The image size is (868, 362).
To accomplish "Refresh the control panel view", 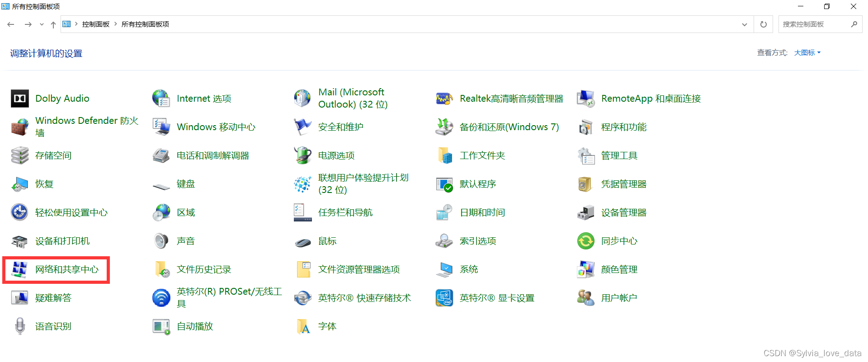I will [764, 24].
